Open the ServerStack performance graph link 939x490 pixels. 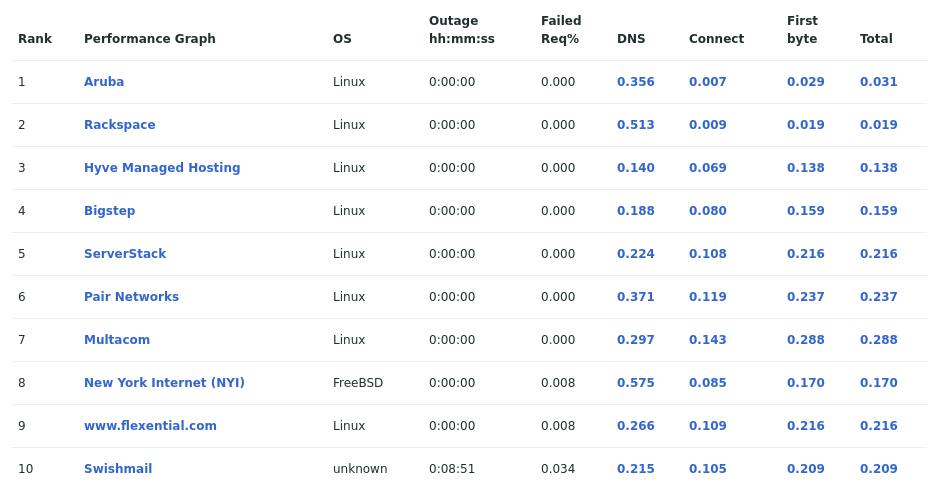coord(125,253)
